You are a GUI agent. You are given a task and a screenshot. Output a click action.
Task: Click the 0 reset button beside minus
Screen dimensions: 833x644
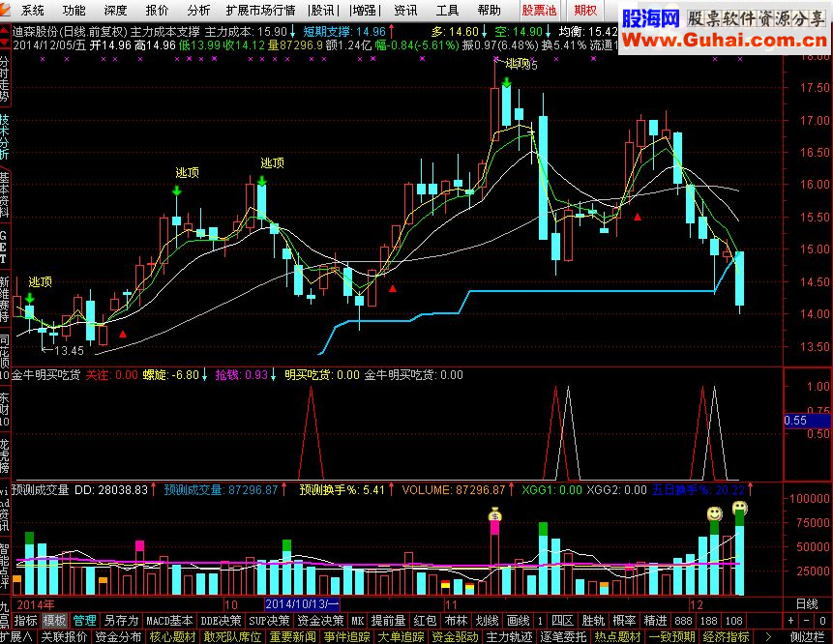pyautogui.click(x=822, y=620)
